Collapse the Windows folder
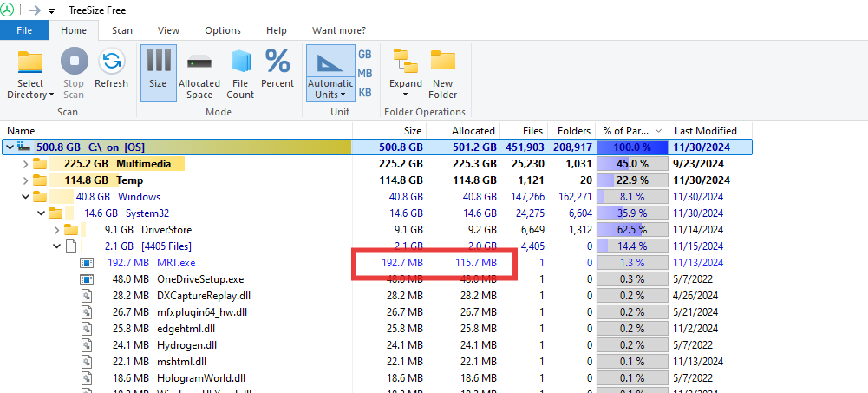 coord(25,196)
